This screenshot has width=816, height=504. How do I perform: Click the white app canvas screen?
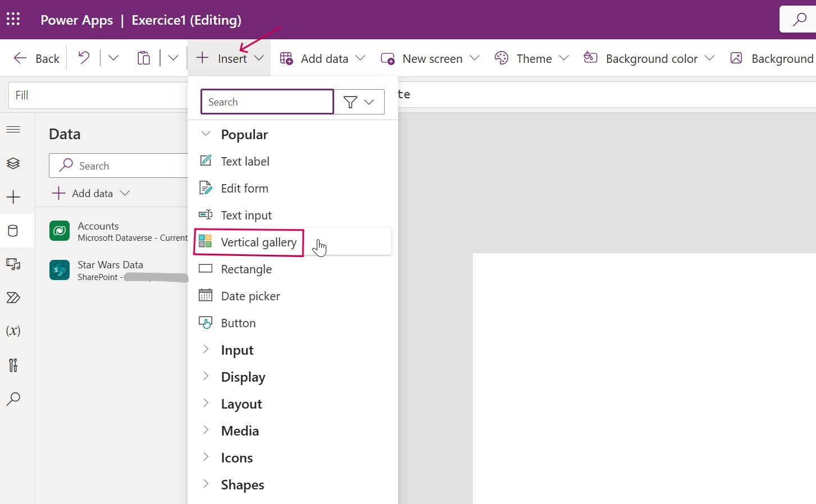(644, 378)
